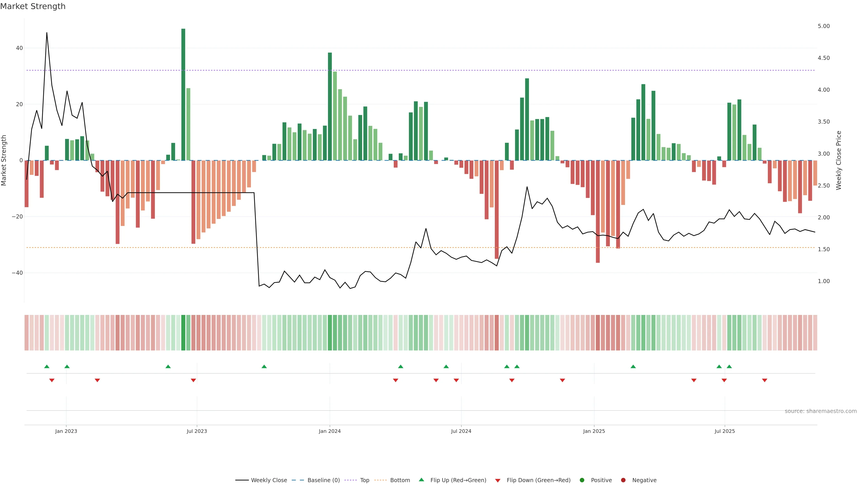Click the first green flip-up triangle marker
Viewport: 868px width, 488px height.
click(x=47, y=366)
